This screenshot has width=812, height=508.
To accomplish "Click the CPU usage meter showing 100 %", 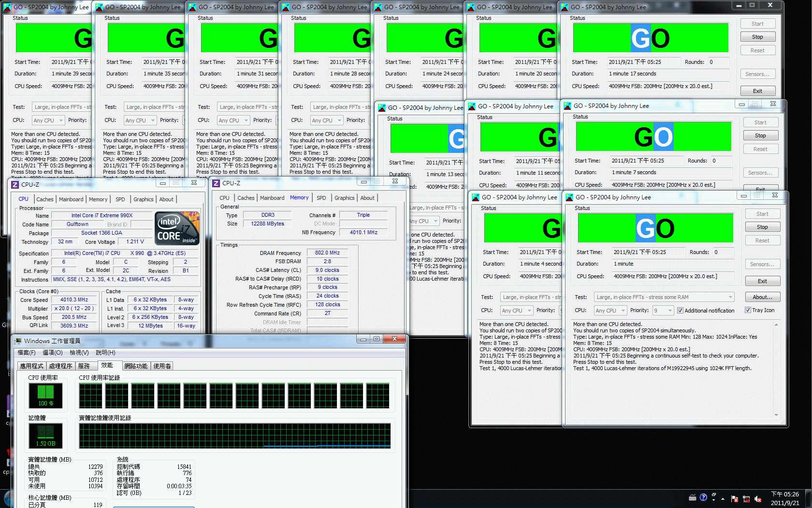I will pyautogui.click(x=45, y=396).
